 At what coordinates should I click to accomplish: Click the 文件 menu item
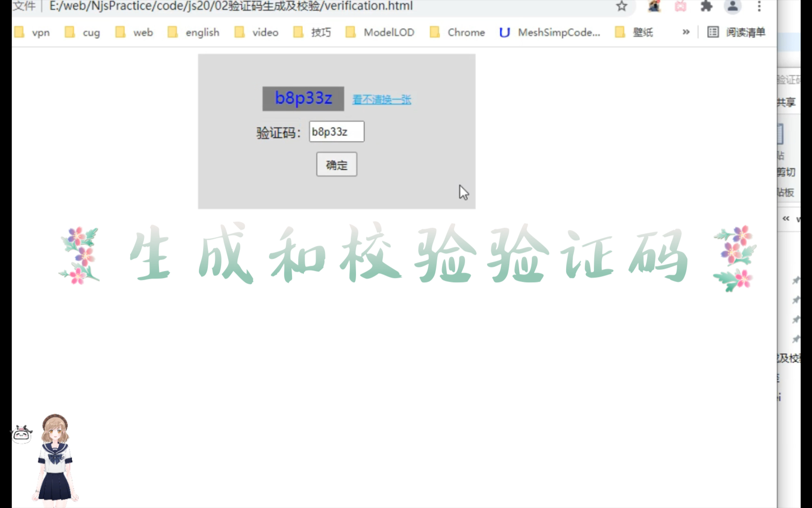point(24,7)
